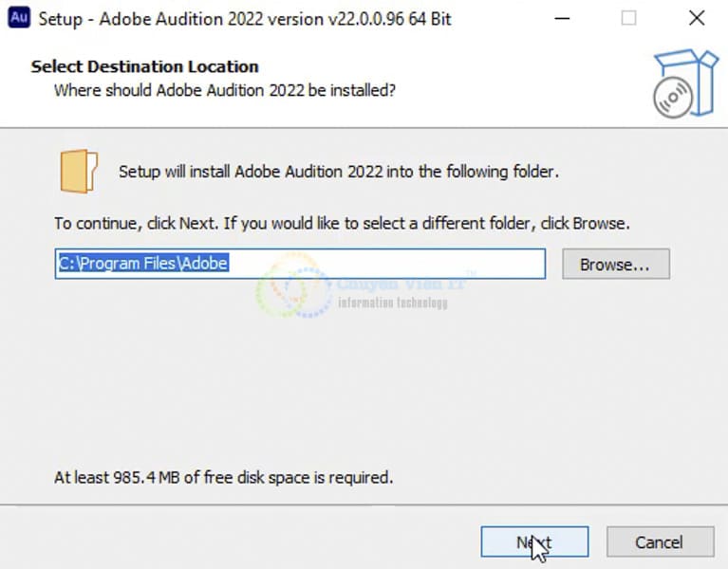Click the Setup window title text
The height and width of the screenshot is (569, 728).
[245, 20]
